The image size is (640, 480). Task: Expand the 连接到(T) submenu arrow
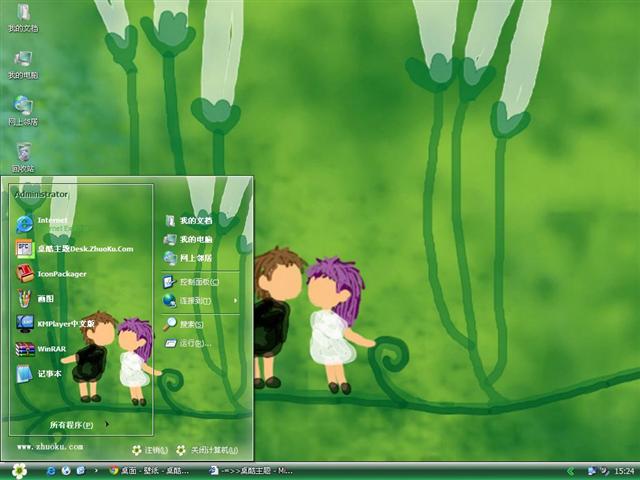point(236,301)
